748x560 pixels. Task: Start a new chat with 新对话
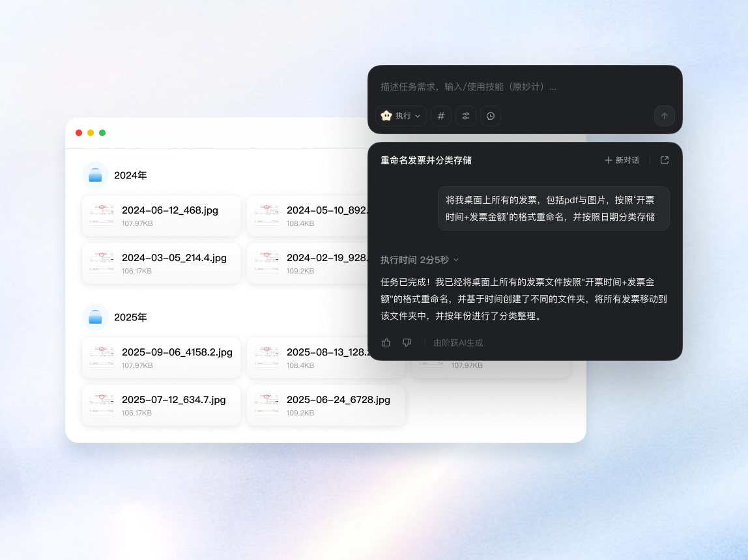pos(622,160)
